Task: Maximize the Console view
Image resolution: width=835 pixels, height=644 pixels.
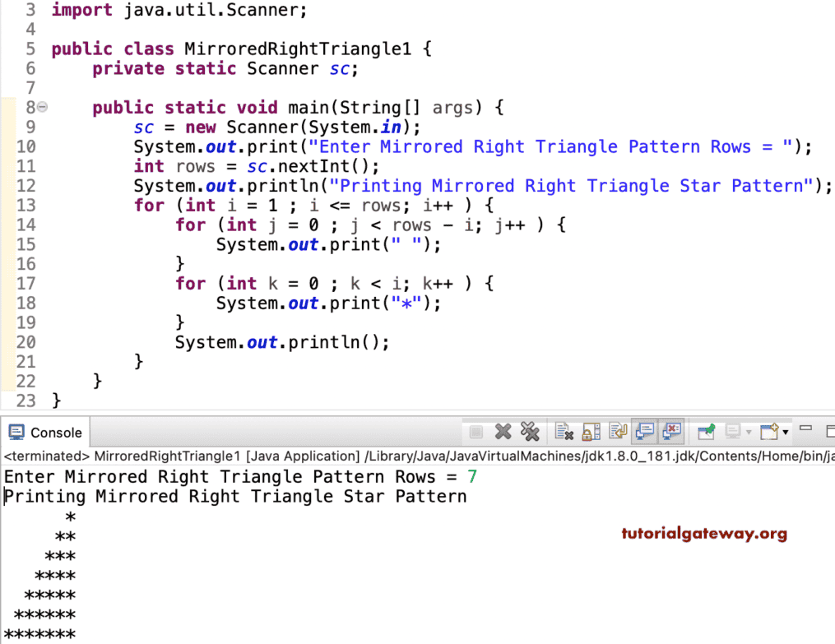Action: click(x=831, y=429)
